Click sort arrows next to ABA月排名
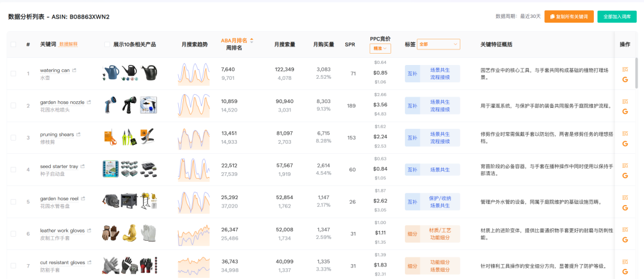 pyautogui.click(x=252, y=41)
